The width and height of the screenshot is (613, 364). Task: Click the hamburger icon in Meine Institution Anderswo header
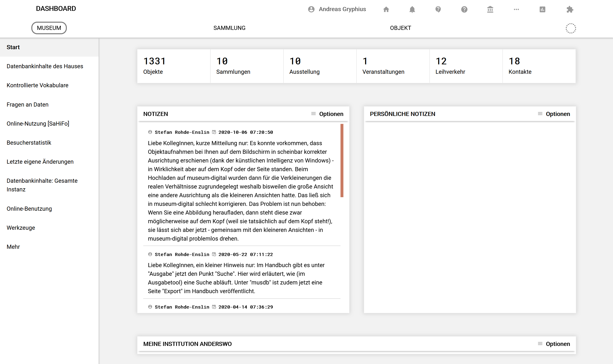[x=540, y=344]
